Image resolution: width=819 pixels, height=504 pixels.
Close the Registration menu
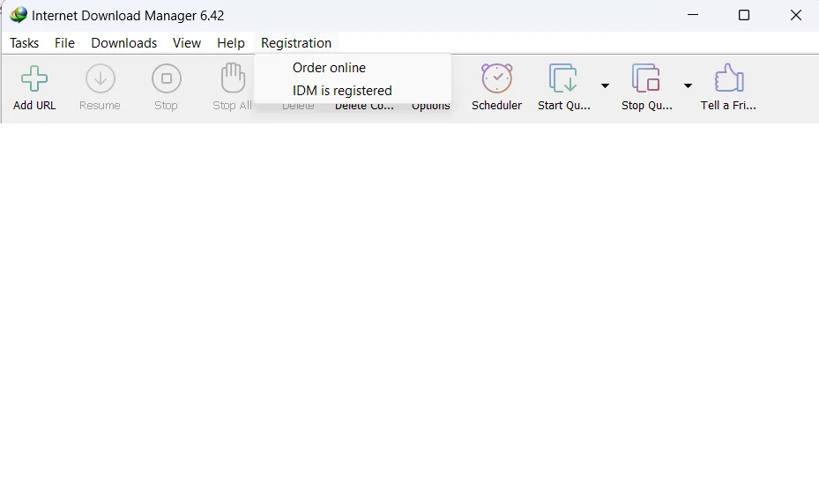pyautogui.click(x=296, y=43)
